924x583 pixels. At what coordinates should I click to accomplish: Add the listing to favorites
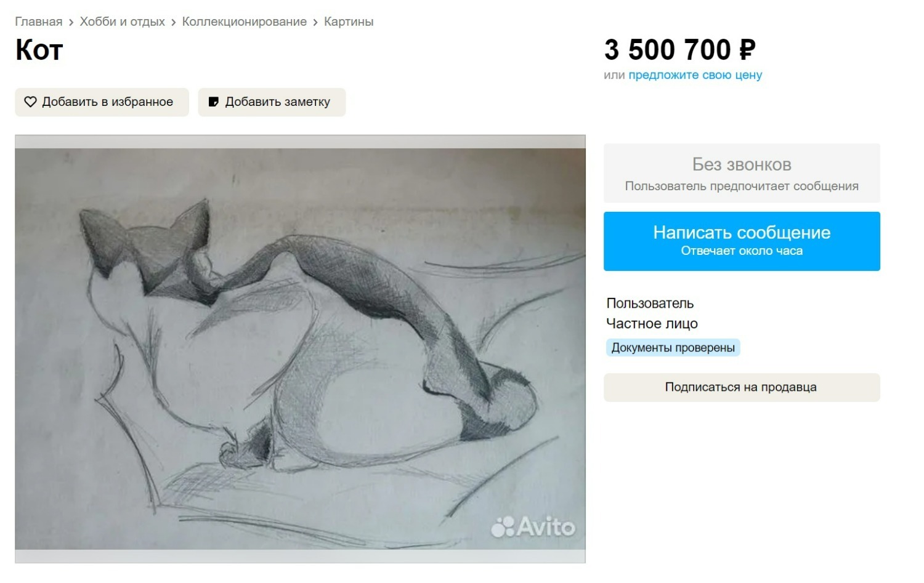(102, 102)
